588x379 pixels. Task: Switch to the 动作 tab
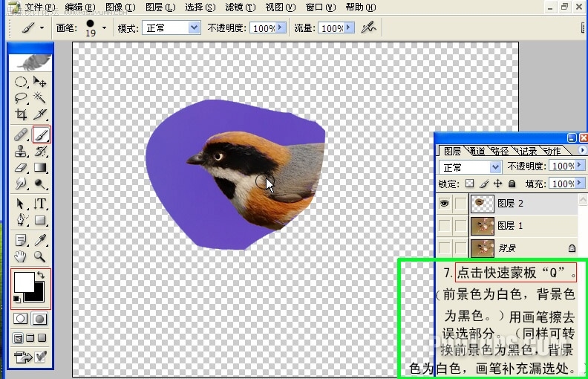coord(552,151)
